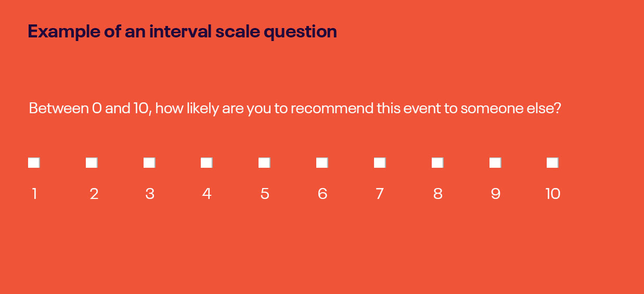Mark the checkbox above number 9
This screenshot has height=294, width=644.
click(495, 163)
